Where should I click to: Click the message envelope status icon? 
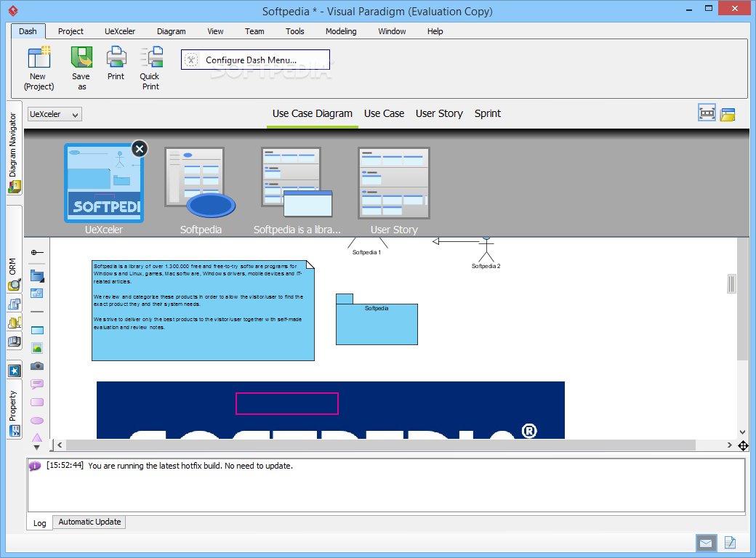point(706,543)
